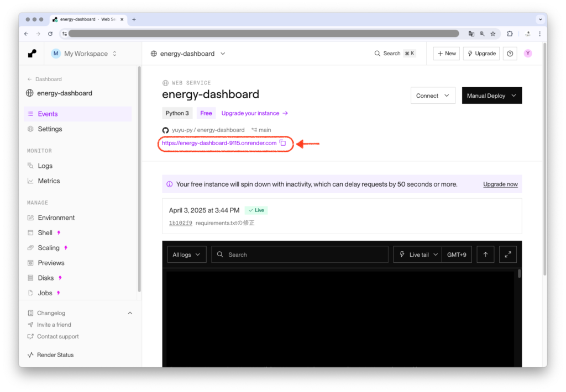The image size is (566, 392).
Task: Open Settings in the sidebar
Action: coord(77,129)
